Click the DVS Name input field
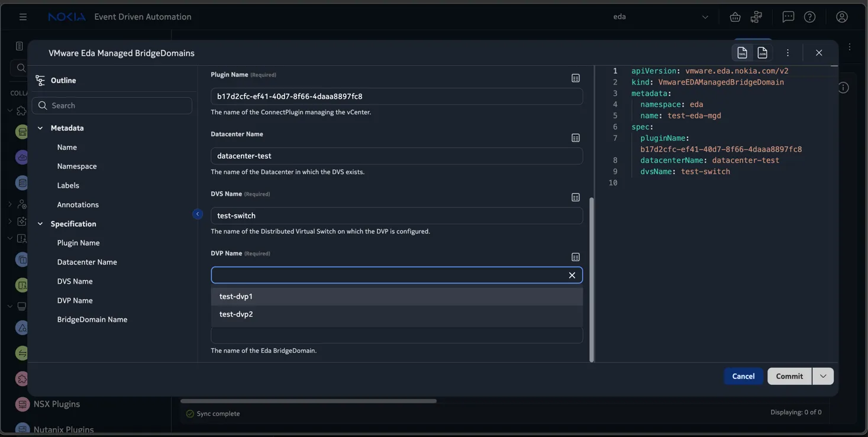This screenshot has width=868, height=437. (x=396, y=216)
